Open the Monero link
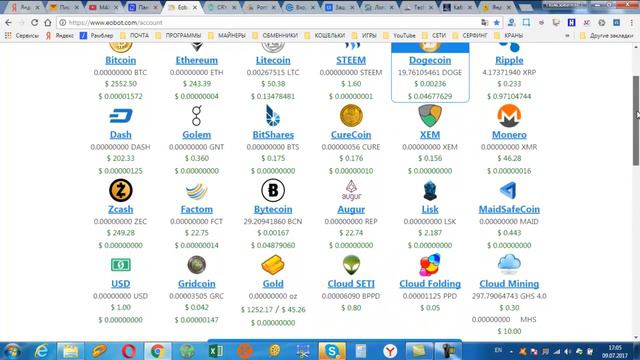 pos(509,135)
